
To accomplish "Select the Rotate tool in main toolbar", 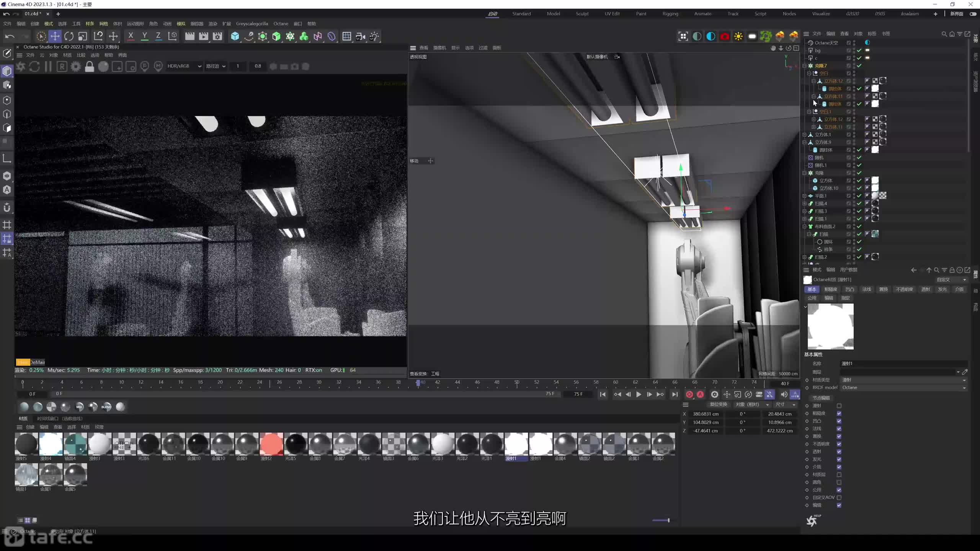I will tap(69, 36).
